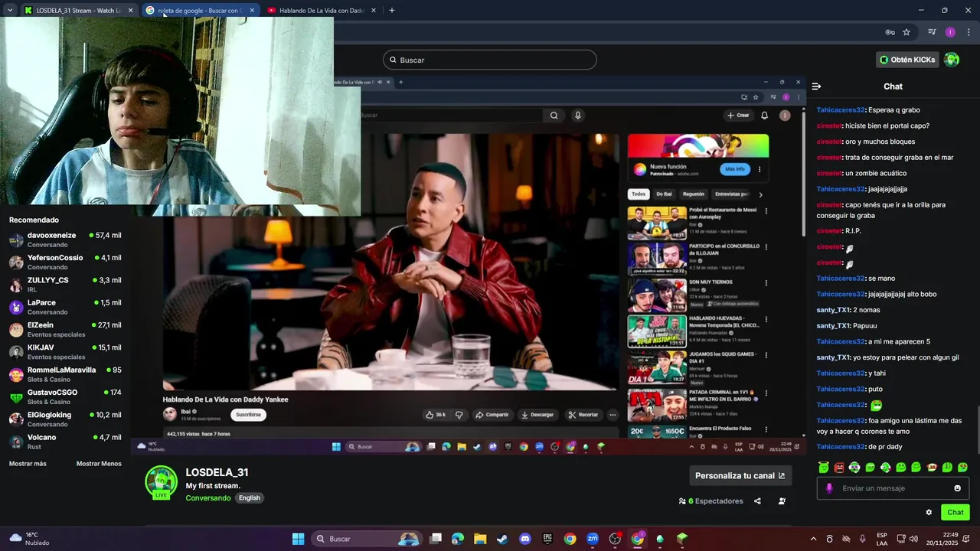Click the moderator user icon next to share
The height and width of the screenshot is (551, 980).
pyautogui.click(x=782, y=501)
